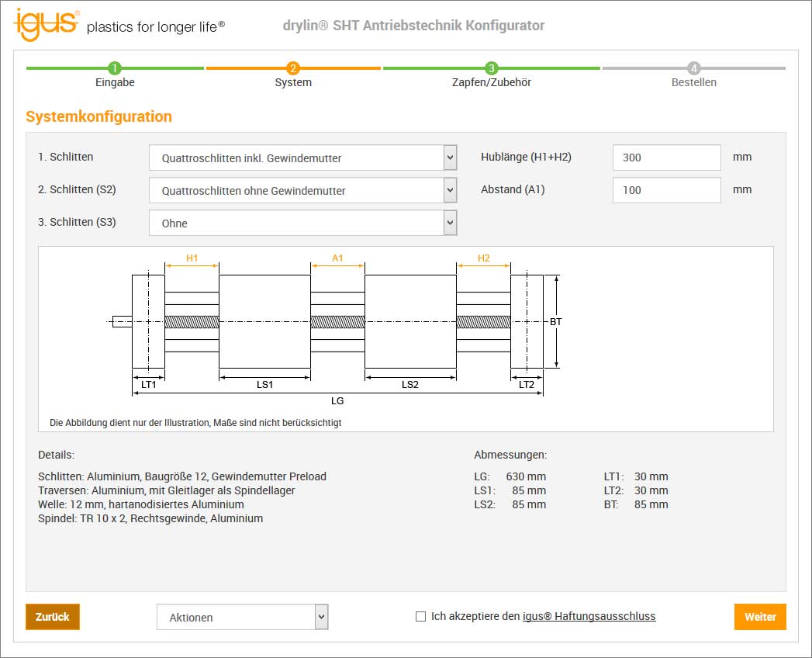
Task: Click into the Abstand (A1) field
Action: [666, 190]
